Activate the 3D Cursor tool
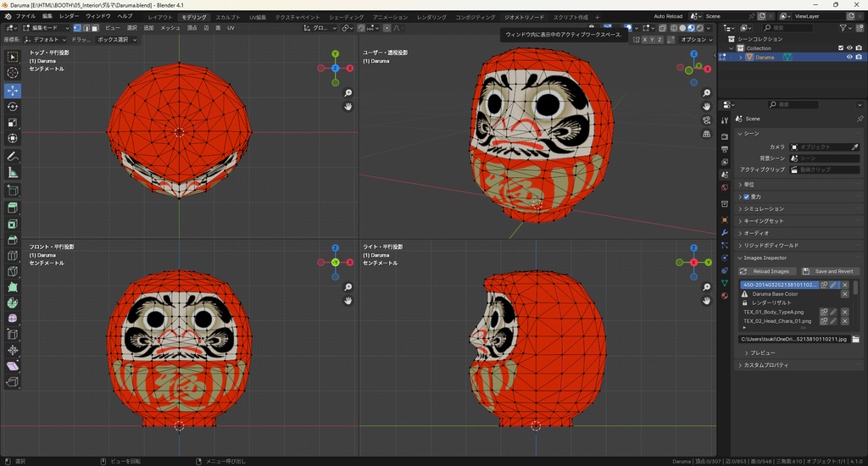The width and height of the screenshot is (868, 466). 13,73
